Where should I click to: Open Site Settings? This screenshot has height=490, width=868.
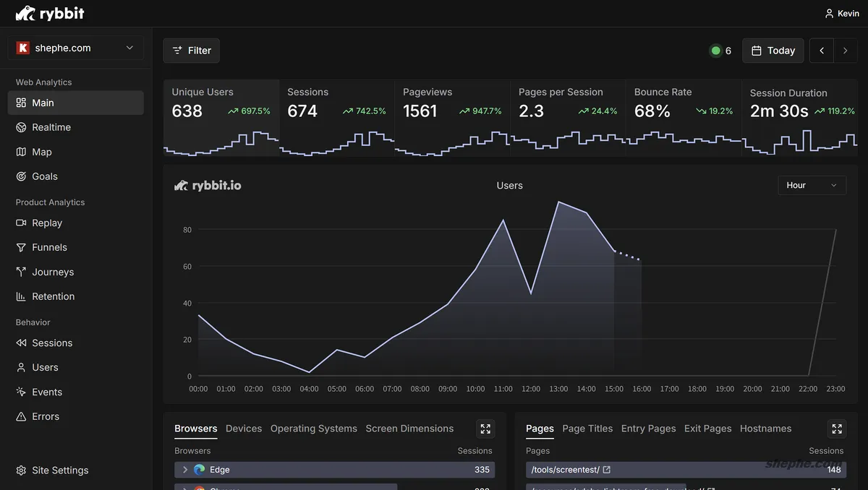[59, 470]
